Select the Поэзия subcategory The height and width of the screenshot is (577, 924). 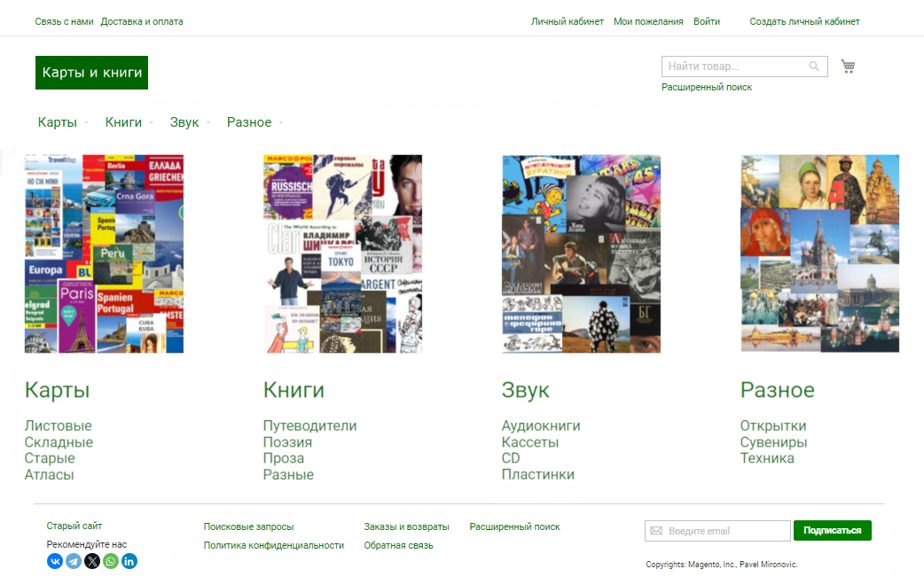pos(287,442)
